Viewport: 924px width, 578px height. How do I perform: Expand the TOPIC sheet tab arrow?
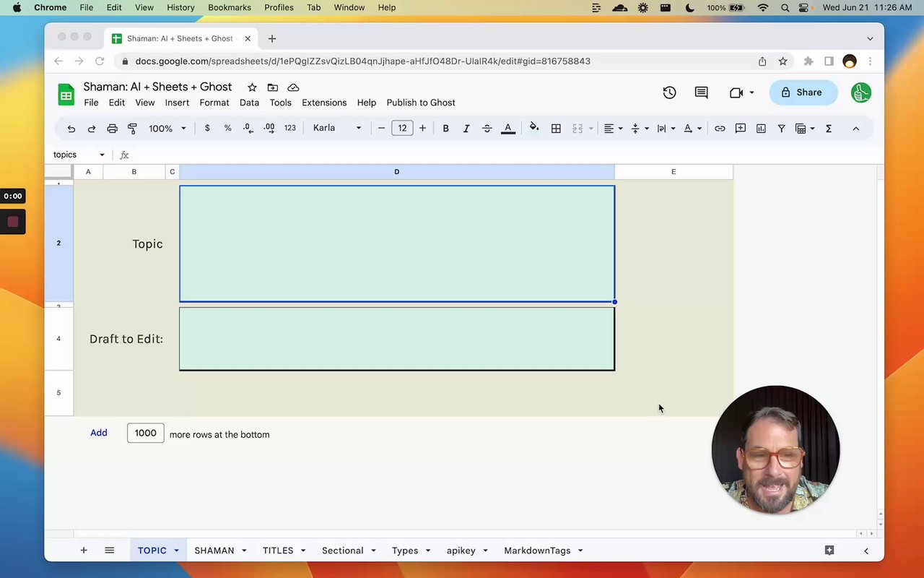click(176, 551)
